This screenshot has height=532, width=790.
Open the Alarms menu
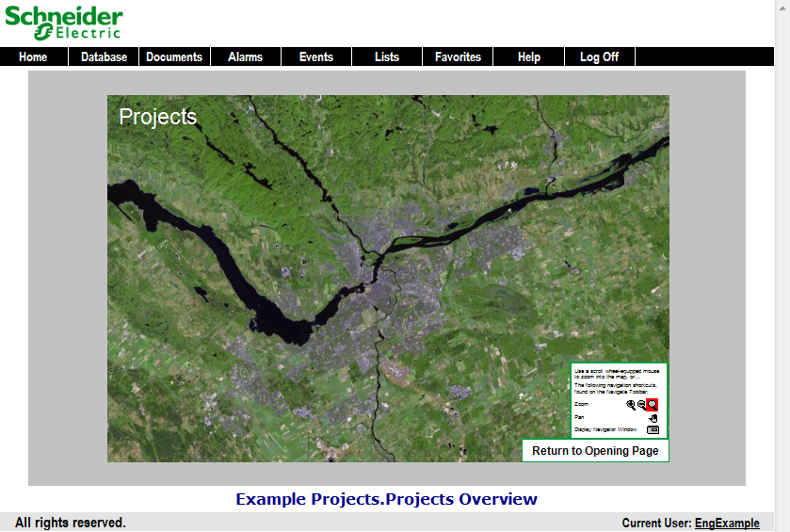click(245, 57)
